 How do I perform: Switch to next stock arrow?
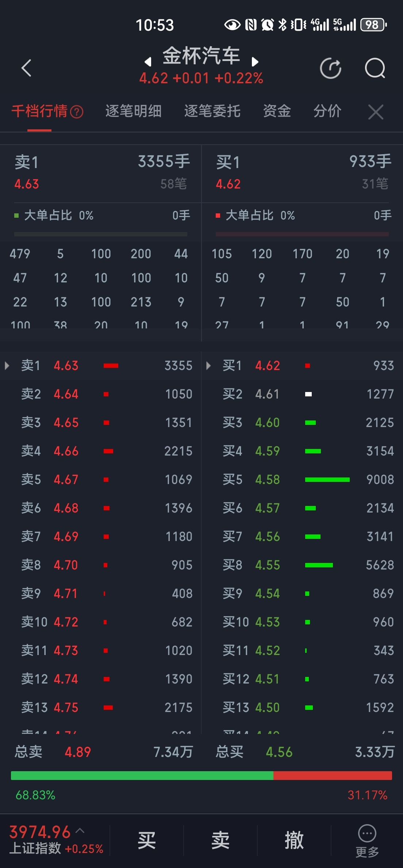255,62
